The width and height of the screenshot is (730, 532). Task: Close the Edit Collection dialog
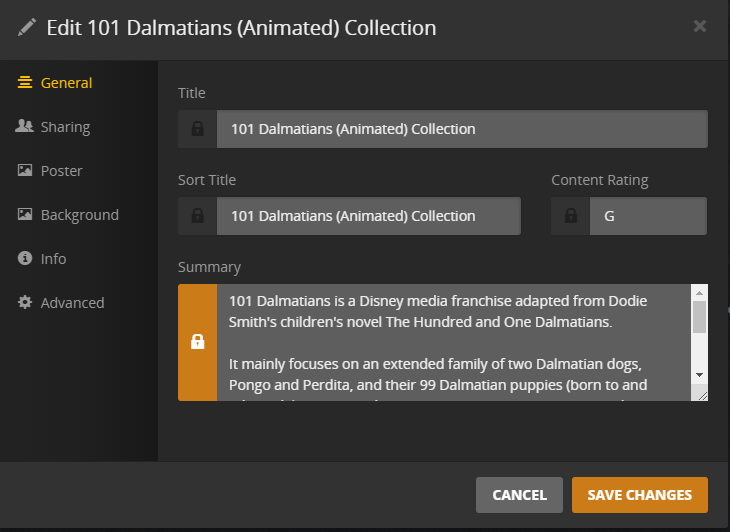[700, 26]
